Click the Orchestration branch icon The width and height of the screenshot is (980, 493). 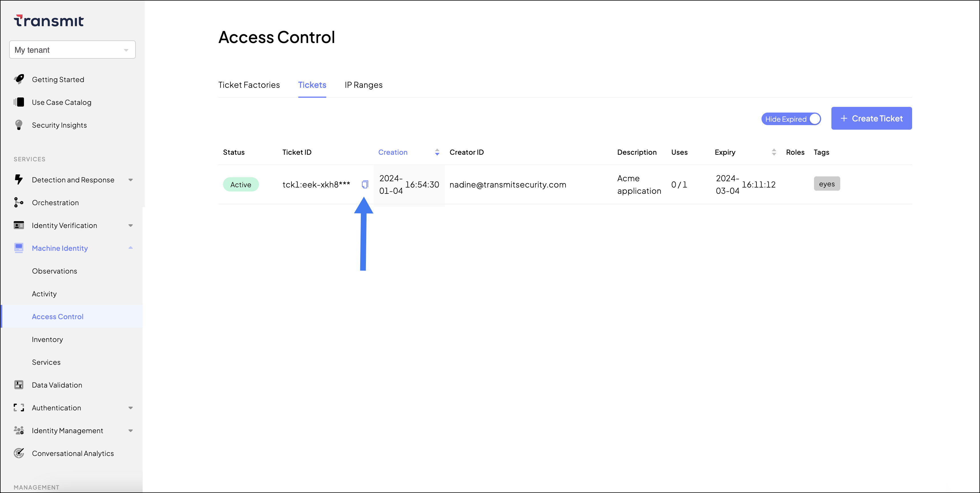[19, 203]
